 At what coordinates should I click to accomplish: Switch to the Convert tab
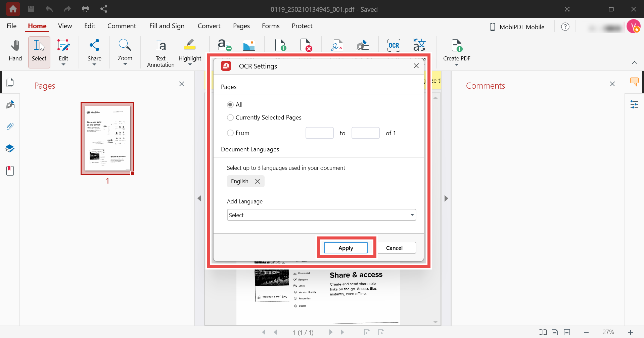(209, 26)
